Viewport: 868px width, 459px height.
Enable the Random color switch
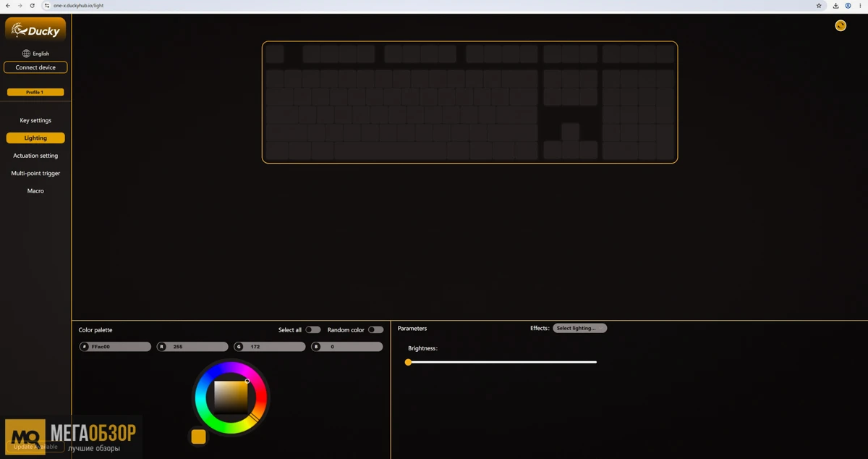(x=375, y=330)
